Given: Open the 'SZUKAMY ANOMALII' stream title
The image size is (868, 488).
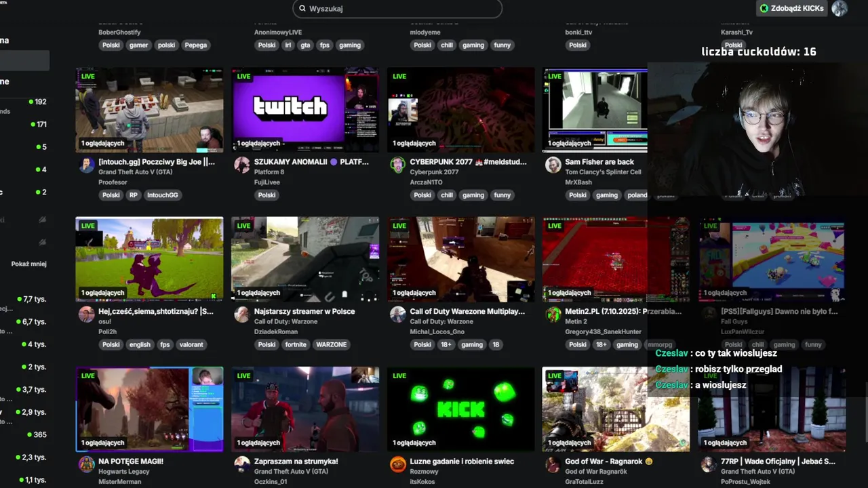Looking at the screenshot, I should [311, 162].
